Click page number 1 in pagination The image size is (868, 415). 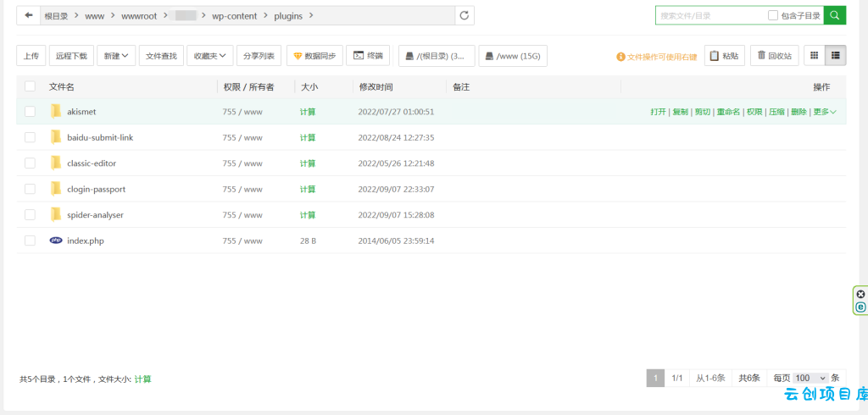pyautogui.click(x=655, y=378)
